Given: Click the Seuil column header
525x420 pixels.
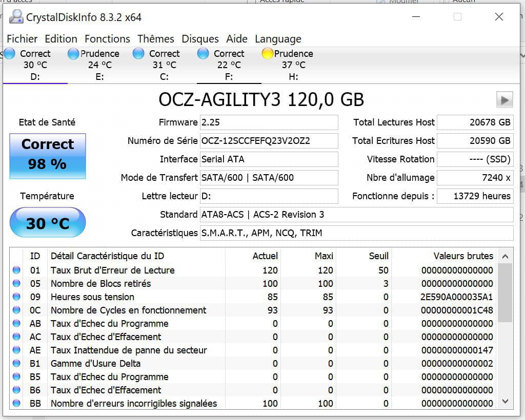Looking at the screenshot, I should (x=364, y=256).
